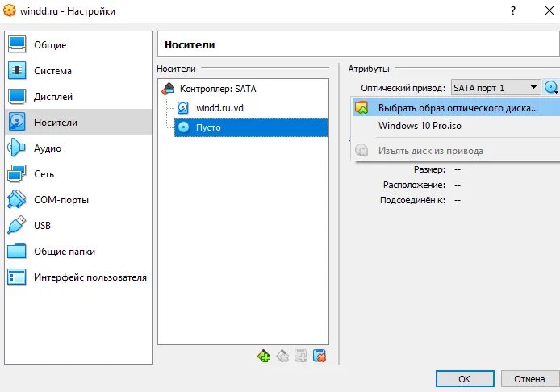Click the help question mark button
560x392 pixels.
513,10
